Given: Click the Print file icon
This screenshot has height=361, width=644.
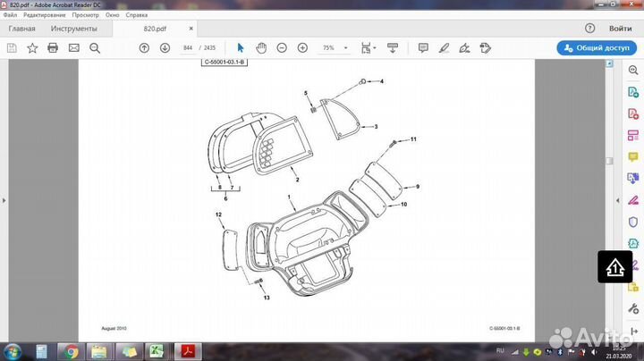Looking at the screenshot, I should 53,47.
